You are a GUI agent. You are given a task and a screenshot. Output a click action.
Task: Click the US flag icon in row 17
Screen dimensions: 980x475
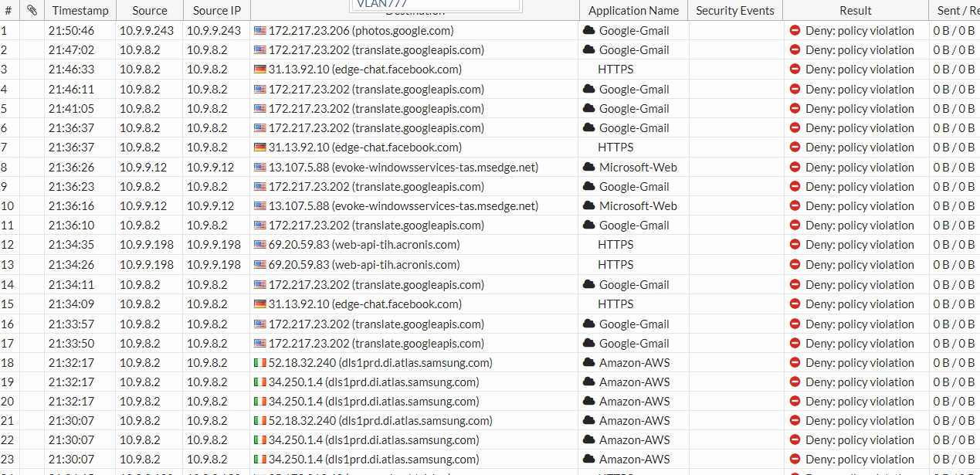(259, 344)
